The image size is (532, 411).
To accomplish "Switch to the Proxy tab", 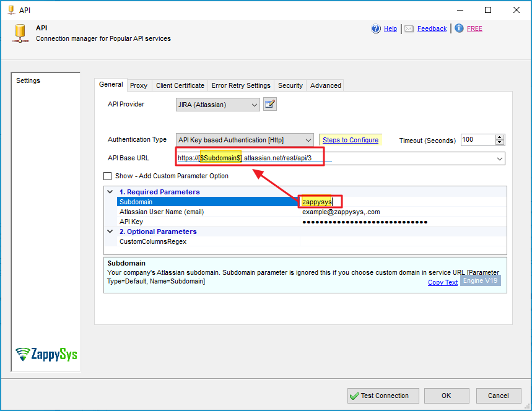I will (139, 85).
